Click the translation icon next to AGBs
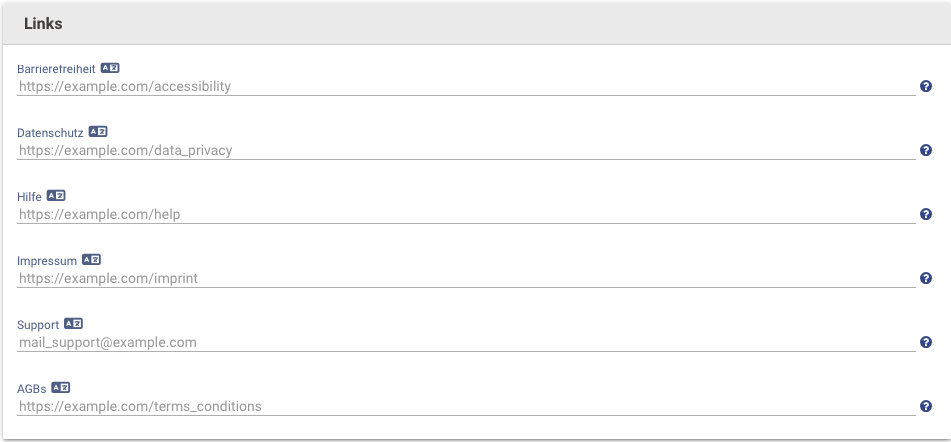 (61, 387)
